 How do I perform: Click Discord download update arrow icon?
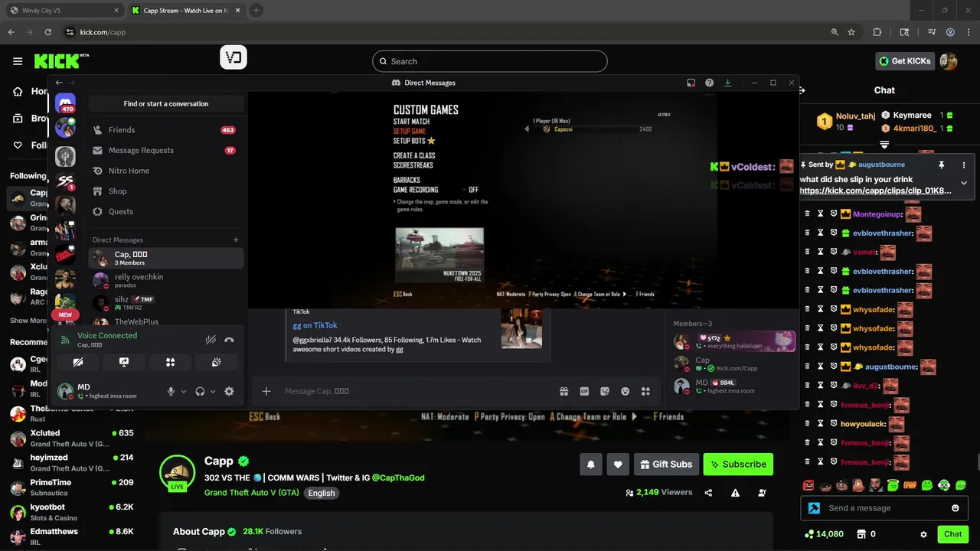tap(728, 83)
